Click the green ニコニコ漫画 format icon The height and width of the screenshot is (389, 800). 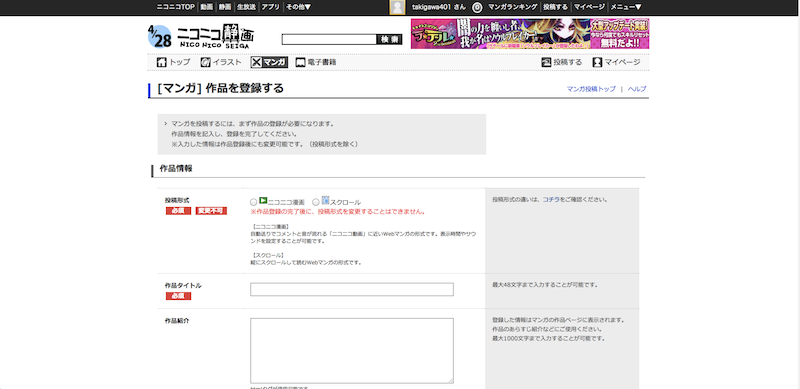point(263,200)
